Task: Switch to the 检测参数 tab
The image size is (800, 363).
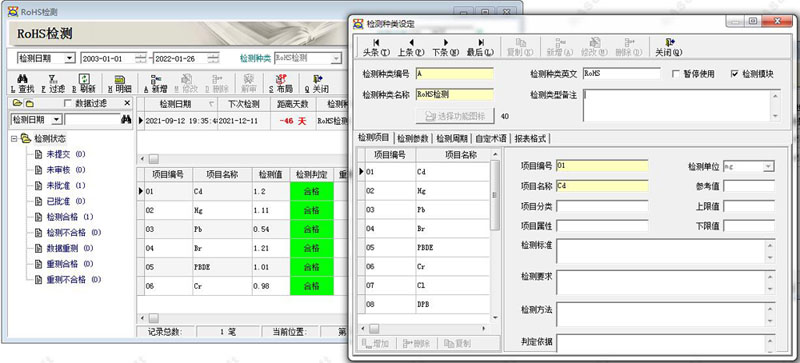Action: [x=413, y=138]
